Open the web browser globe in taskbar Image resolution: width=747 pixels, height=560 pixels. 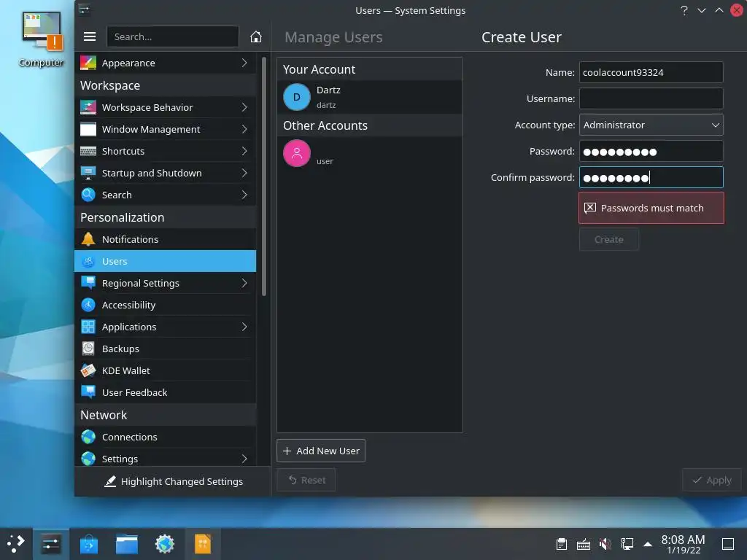click(165, 544)
